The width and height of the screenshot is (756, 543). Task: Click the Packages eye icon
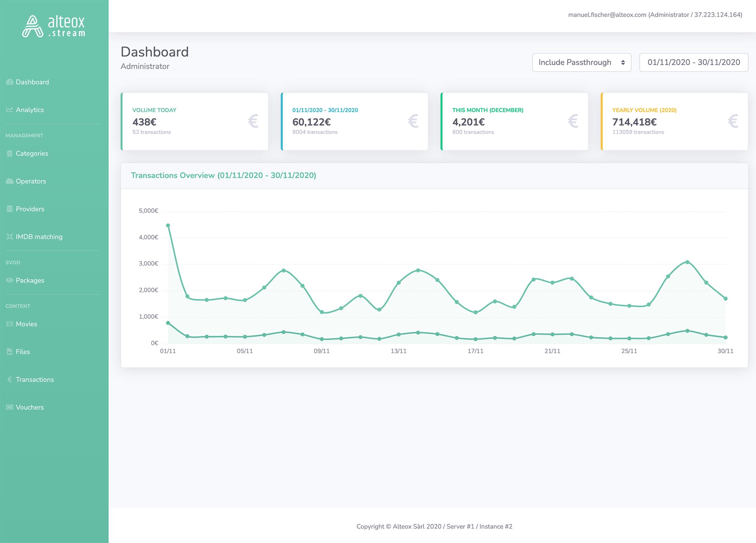tap(10, 280)
